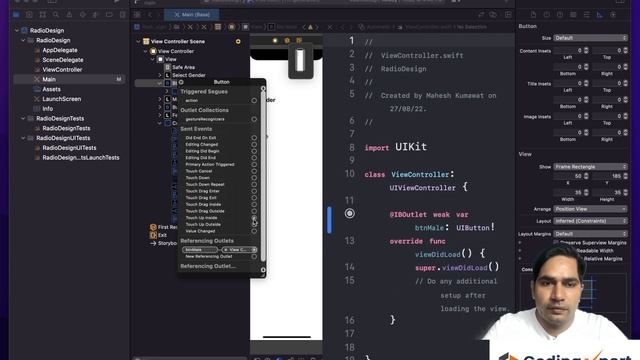The width and height of the screenshot is (640, 360).
Task: Click the Touch Up Outside connection circle
Action: pyautogui.click(x=254, y=224)
